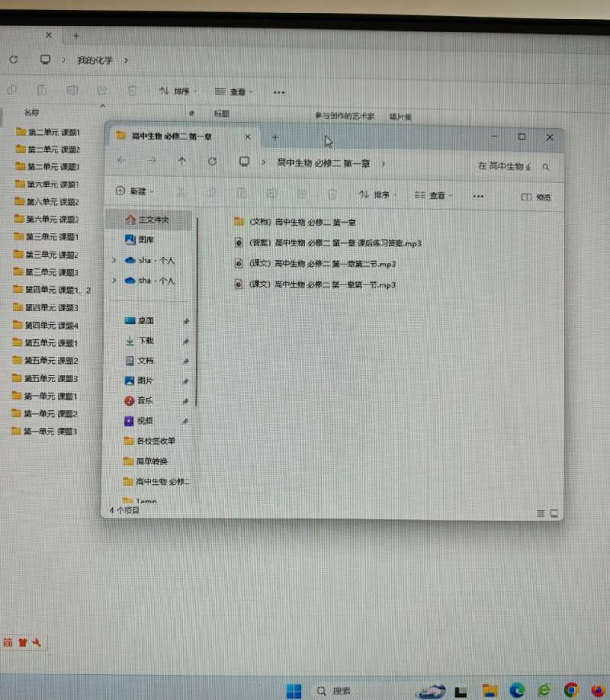Click the forward arrow navigation icon
Viewport: 610px width, 700px height.
[x=152, y=160]
